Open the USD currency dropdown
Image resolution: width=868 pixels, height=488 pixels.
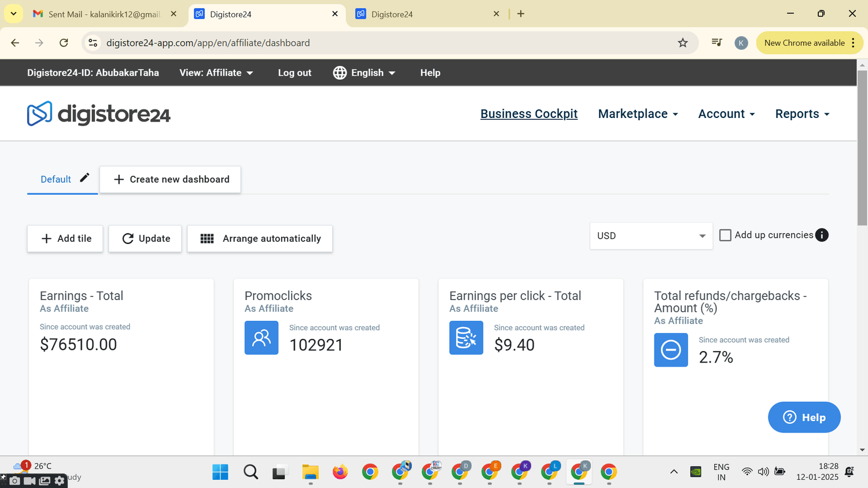(651, 236)
